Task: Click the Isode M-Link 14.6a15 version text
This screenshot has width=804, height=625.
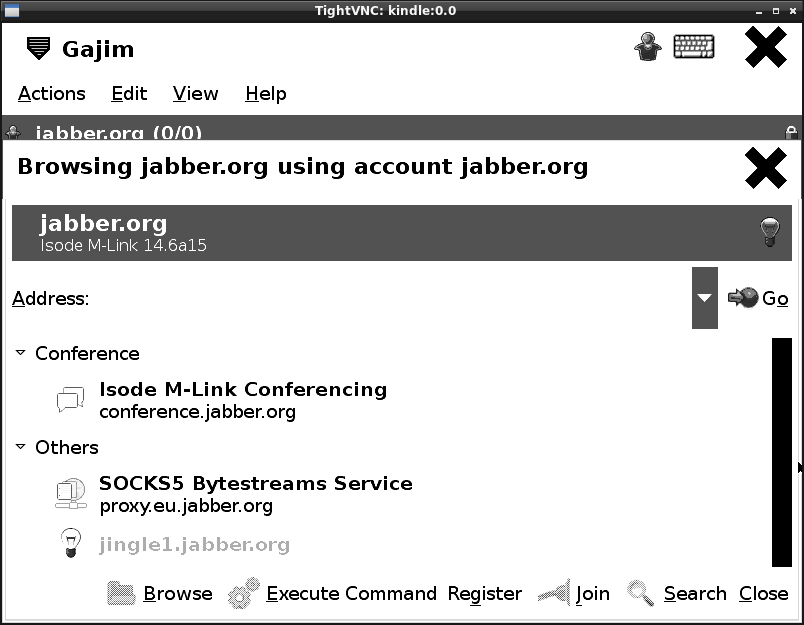Action: (x=124, y=245)
